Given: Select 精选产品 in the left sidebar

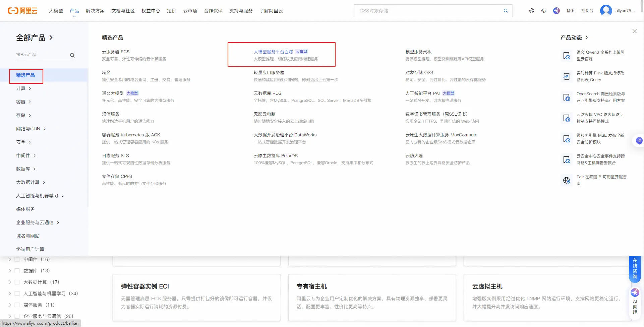Looking at the screenshot, I should 25,75.
